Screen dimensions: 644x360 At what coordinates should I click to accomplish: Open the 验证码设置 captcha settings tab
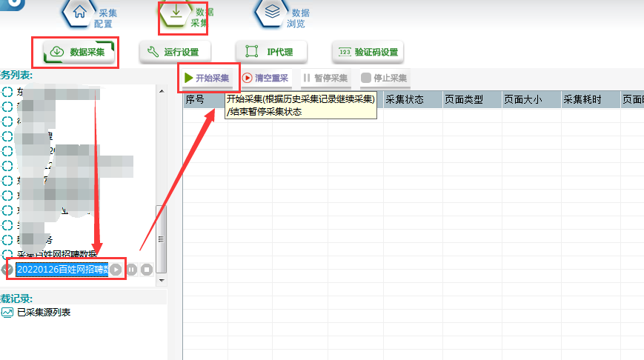coord(368,52)
